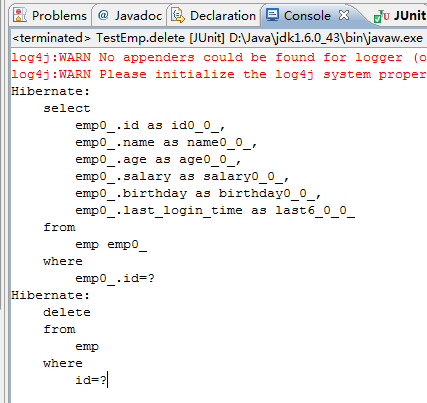Click the first 'Hibernate:' output line
This screenshot has width=427, height=403.
coord(51,91)
